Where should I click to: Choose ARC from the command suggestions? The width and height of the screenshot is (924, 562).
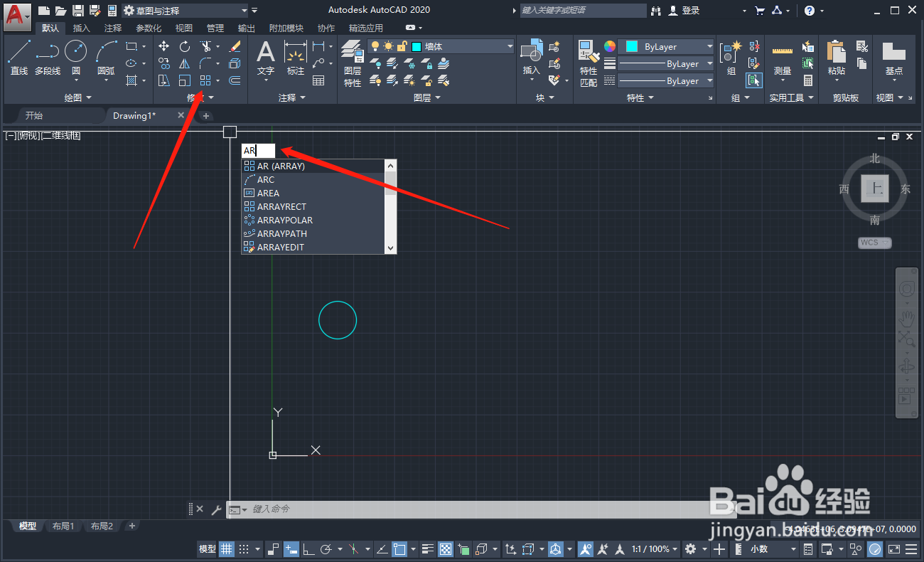pos(313,179)
